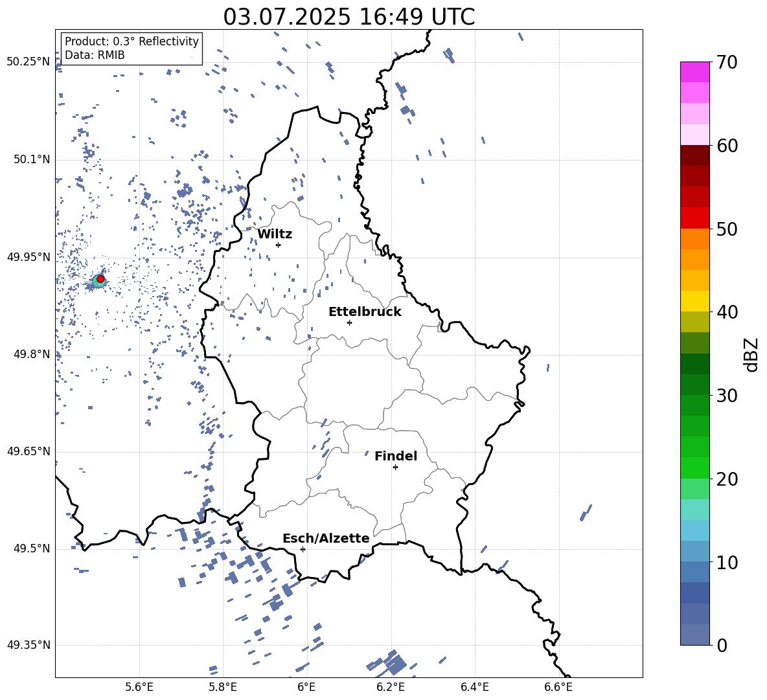The image size is (767, 700).
Task: Click the Findel station cross marker
Action: (x=395, y=468)
